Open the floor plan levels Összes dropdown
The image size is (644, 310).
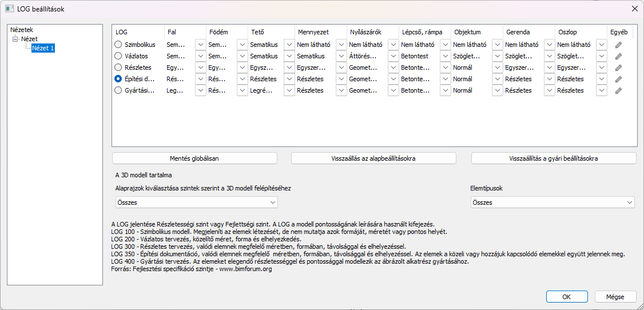click(x=196, y=202)
